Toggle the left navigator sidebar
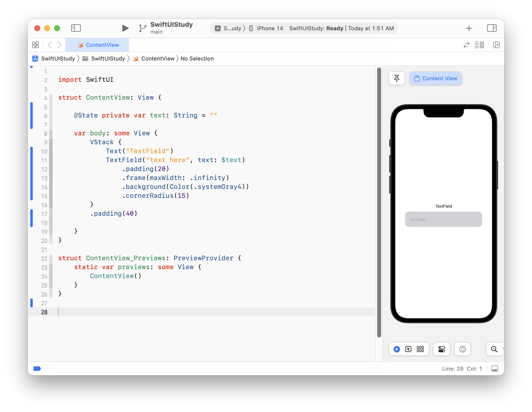The image size is (532, 412). [76, 28]
